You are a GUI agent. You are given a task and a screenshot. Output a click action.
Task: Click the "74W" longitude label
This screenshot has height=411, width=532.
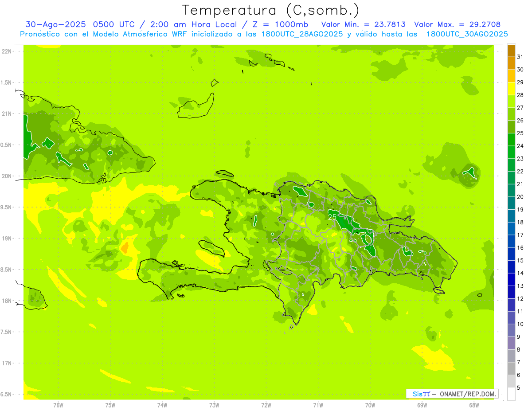pyautogui.click(x=162, y=405)
